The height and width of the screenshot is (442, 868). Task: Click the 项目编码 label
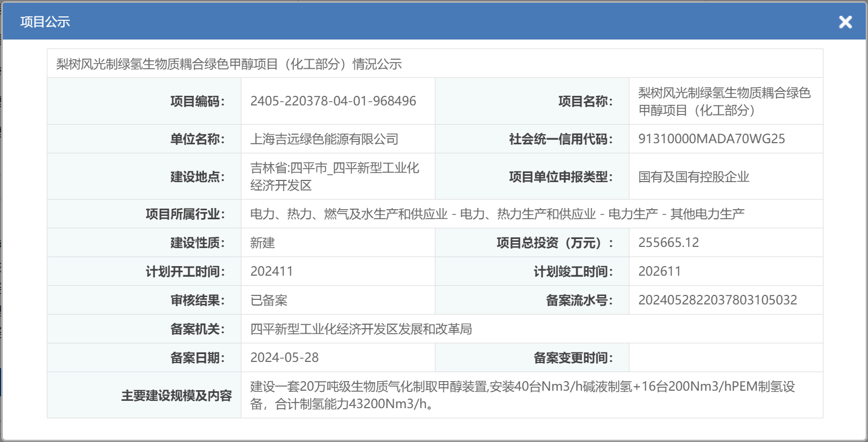pos(198,101)
